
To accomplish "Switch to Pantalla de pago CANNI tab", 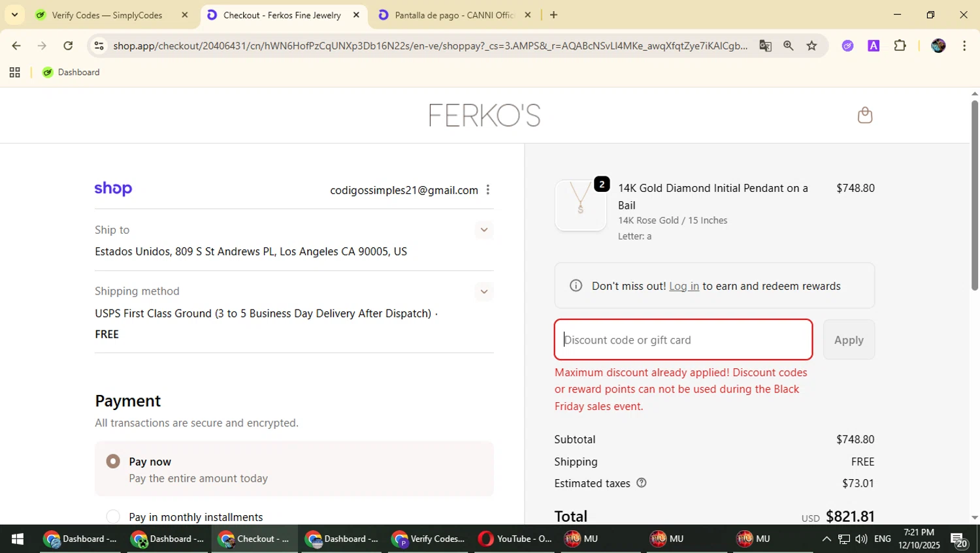I will (455, 15).
